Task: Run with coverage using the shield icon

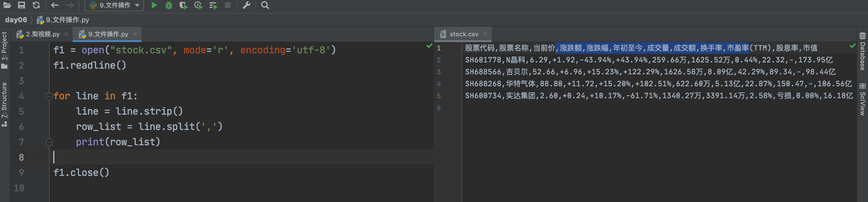Action: 183,5
